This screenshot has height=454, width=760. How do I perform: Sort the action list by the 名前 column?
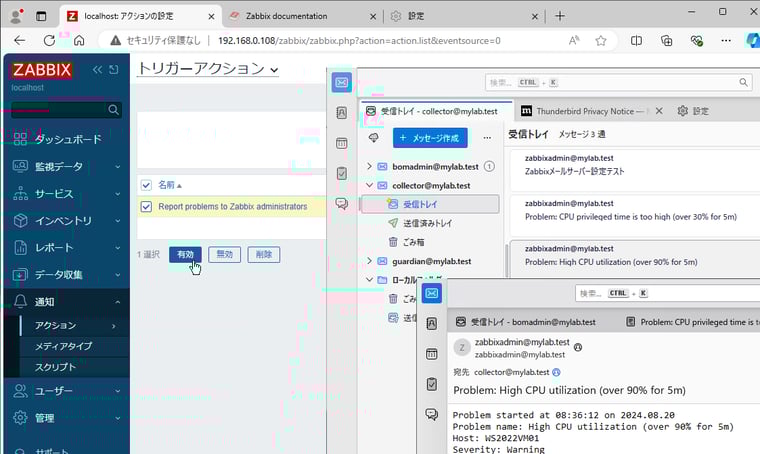point(170,185)
